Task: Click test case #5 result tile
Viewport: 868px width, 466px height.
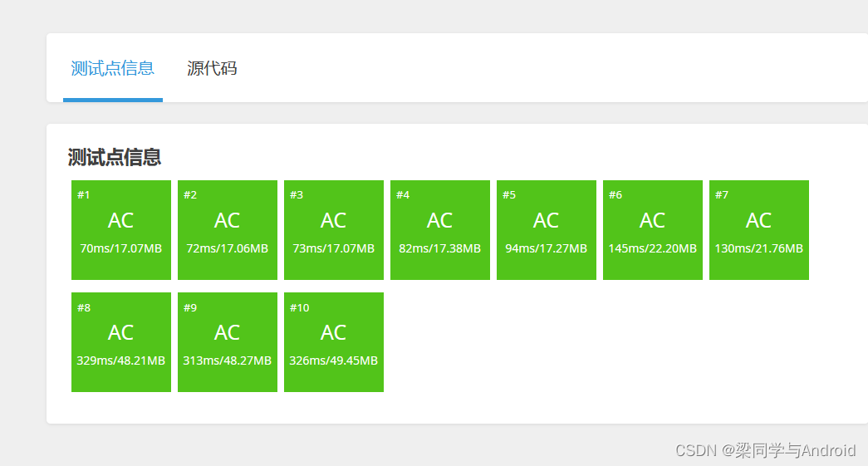Action: pos(547,230)
